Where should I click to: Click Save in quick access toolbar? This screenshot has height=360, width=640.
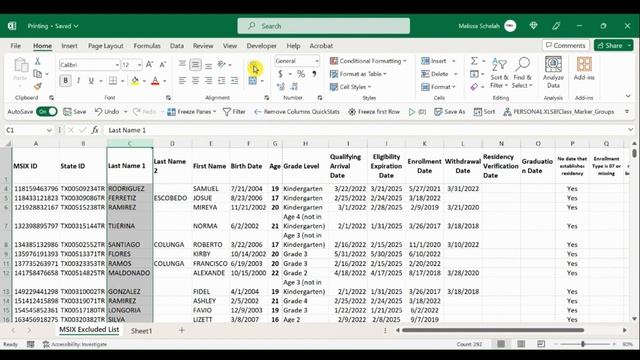[x=75, y=111]
